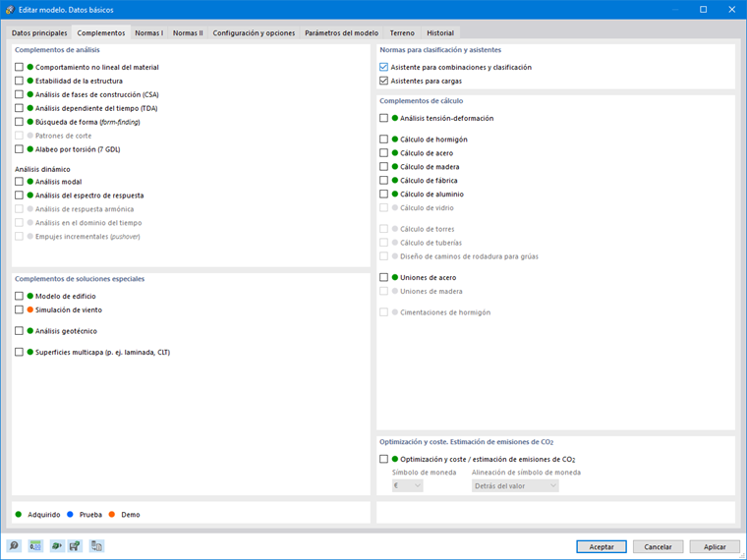Click Empujes incrementales (pushover) label
The width and height of the screenshot is (747, 560).
[87, 236]
